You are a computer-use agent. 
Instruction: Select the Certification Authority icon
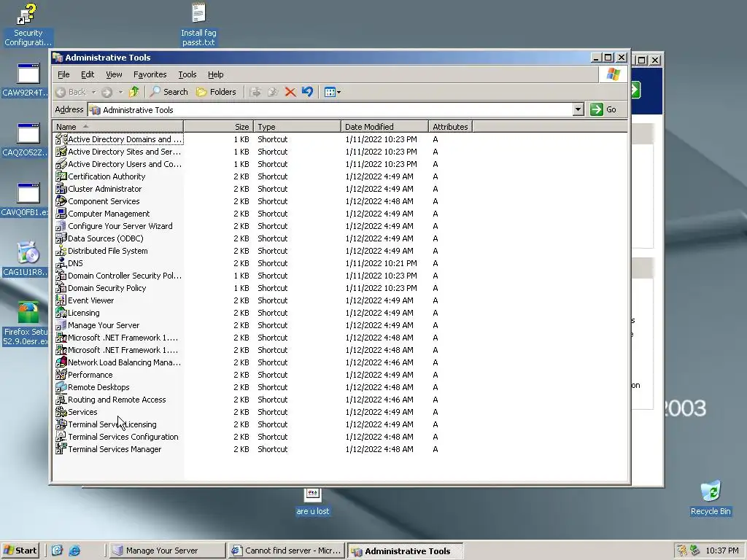(x=61, y=176)
